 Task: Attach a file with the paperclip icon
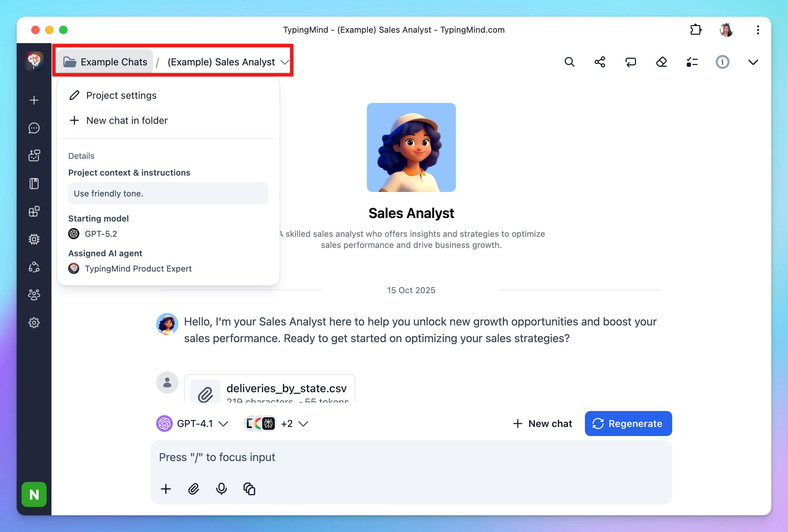pos(194,489)
